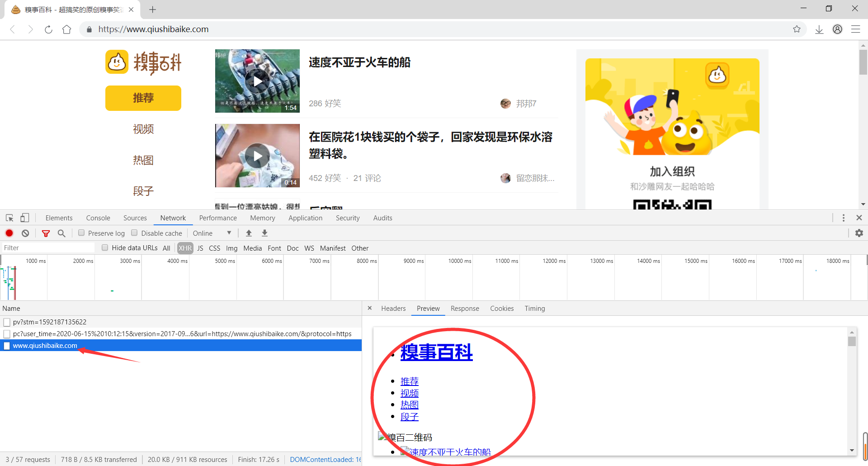Viewport: 868px width, 466px height.
Task: Toggle the network filter funnel icon
Action: (x=46, y=233)
